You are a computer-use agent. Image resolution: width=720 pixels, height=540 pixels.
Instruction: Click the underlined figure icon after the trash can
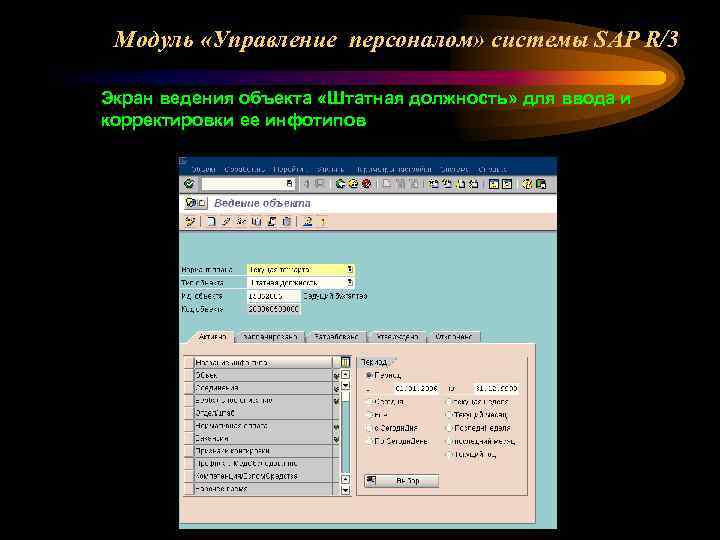pos(308,221)
